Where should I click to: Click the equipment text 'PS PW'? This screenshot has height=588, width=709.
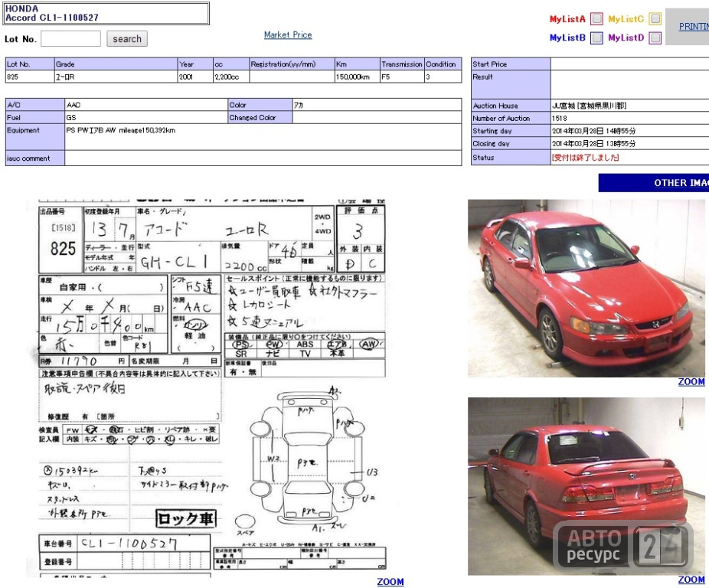(77, 130)
